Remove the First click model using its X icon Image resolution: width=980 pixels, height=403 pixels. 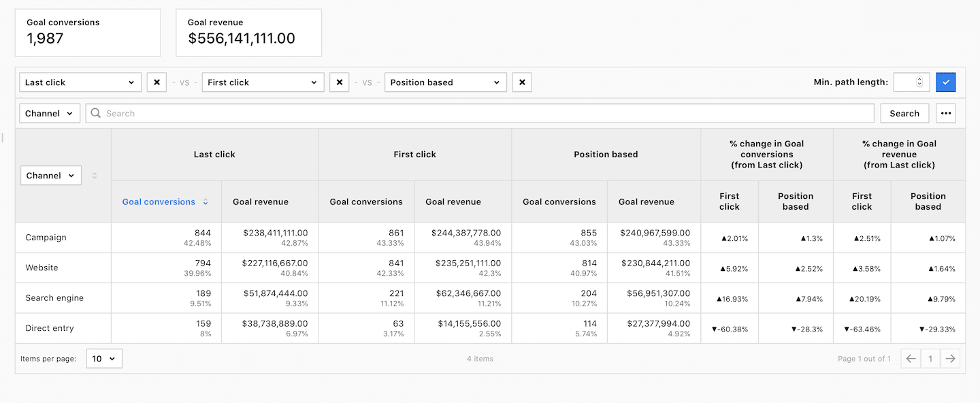coord(339,82)
